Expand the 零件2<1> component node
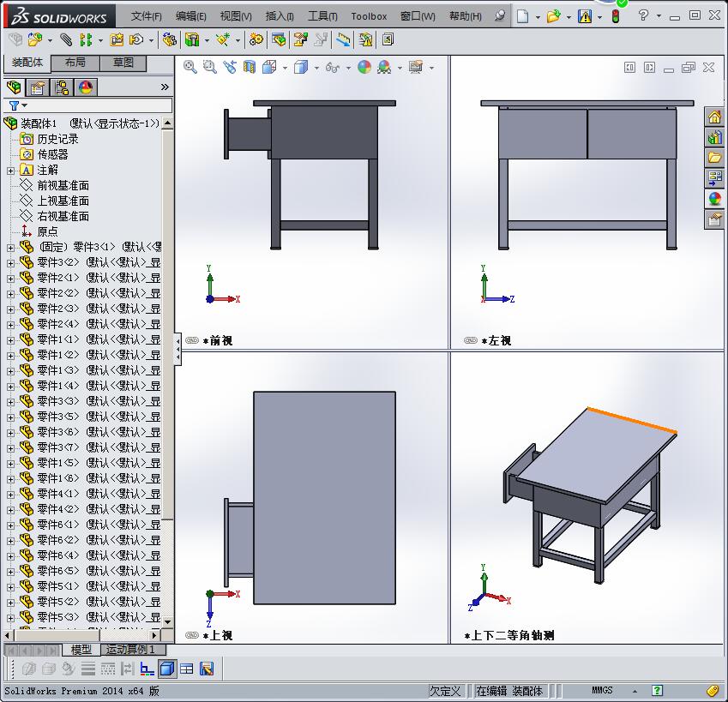728x702 pixels. point(10,279)
